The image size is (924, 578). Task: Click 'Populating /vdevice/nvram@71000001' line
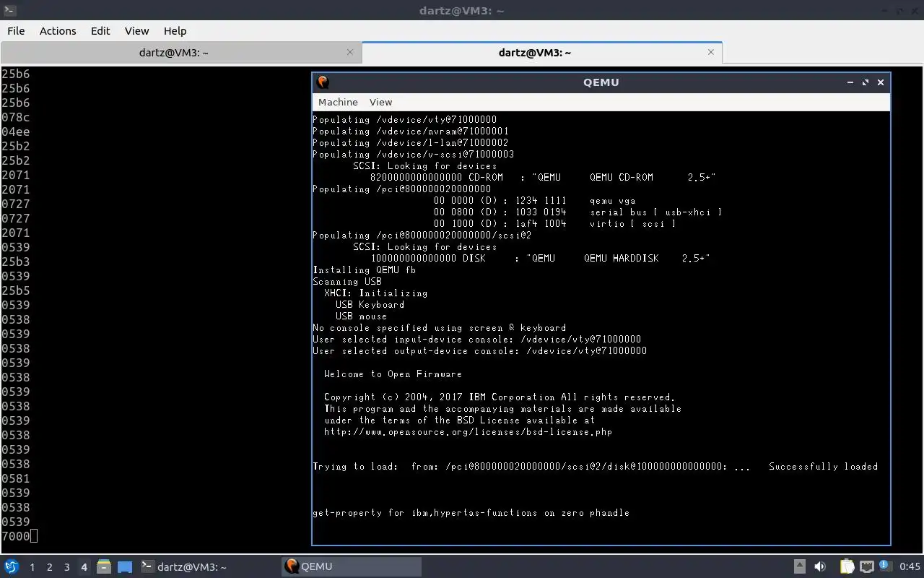click(410, 131)
